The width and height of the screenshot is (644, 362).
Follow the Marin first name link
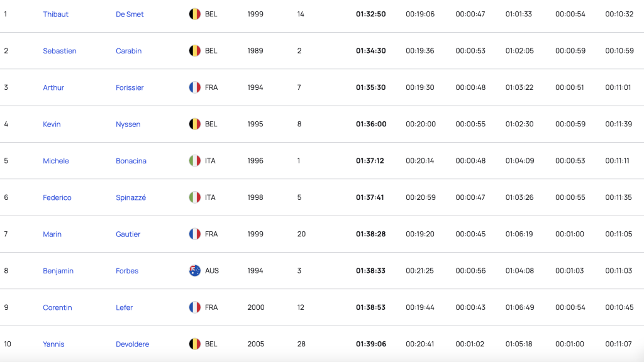pyautogui.click(x=52, y=234)
